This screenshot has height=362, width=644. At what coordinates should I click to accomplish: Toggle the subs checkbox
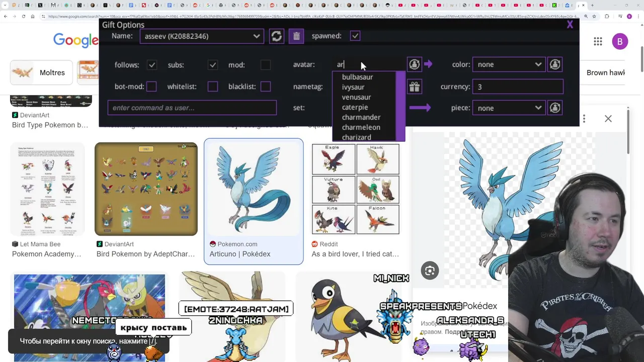pyautogui.click(x=212, y=65)
